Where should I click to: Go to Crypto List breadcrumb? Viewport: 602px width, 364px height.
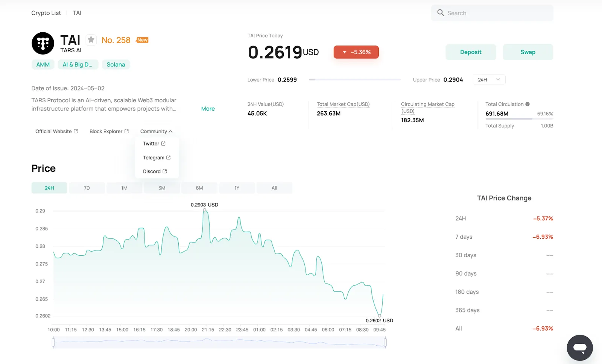click(x=46, y=13)
